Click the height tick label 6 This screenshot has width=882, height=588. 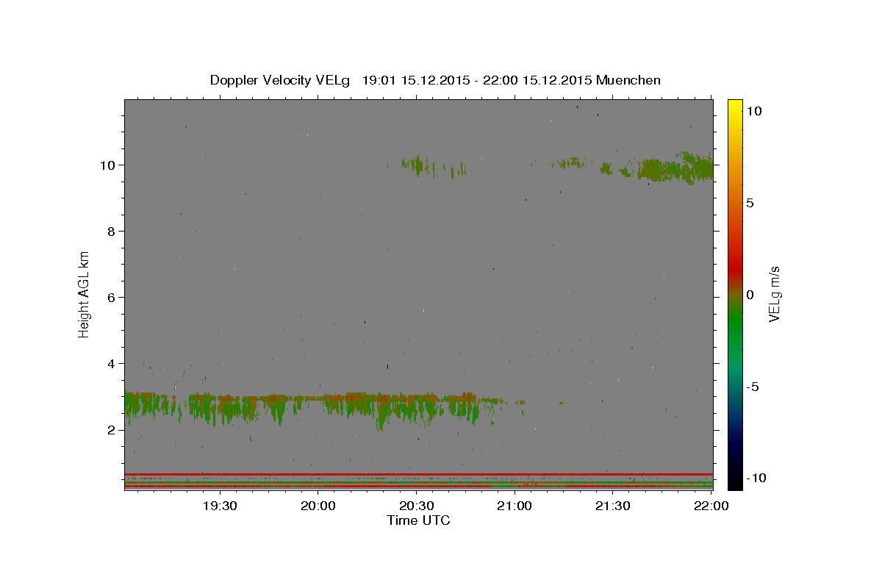[112, 297]
